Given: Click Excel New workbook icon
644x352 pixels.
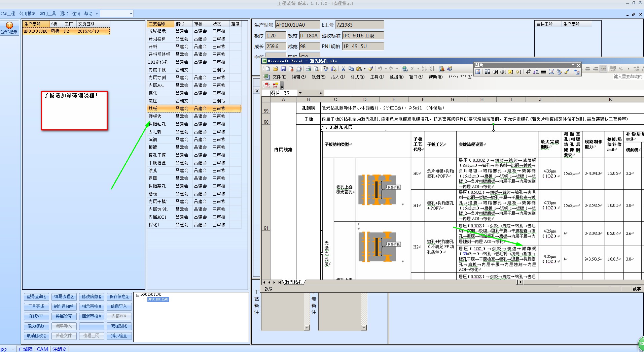Looking at the screenshot, I should (x=267, y=69).
